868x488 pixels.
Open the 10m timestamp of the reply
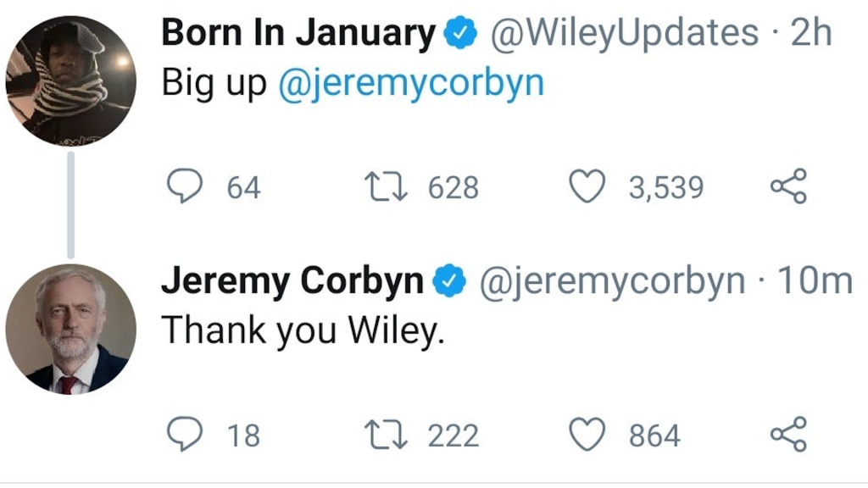pyautogui.click(x=815, y=281)
